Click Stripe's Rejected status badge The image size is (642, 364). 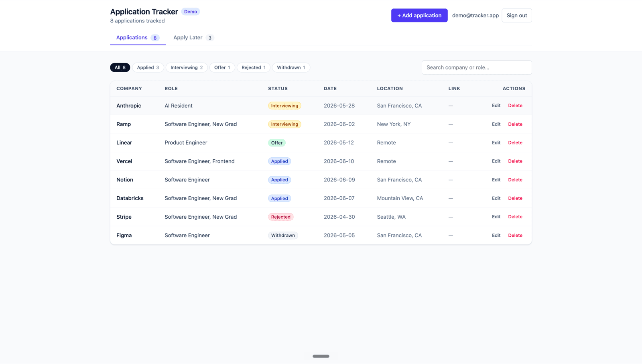281,217
